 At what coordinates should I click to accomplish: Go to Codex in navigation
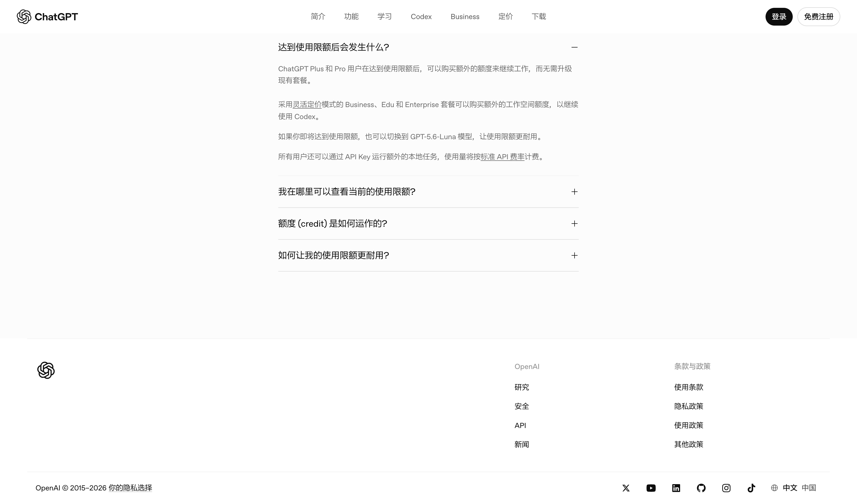(421, 17)
